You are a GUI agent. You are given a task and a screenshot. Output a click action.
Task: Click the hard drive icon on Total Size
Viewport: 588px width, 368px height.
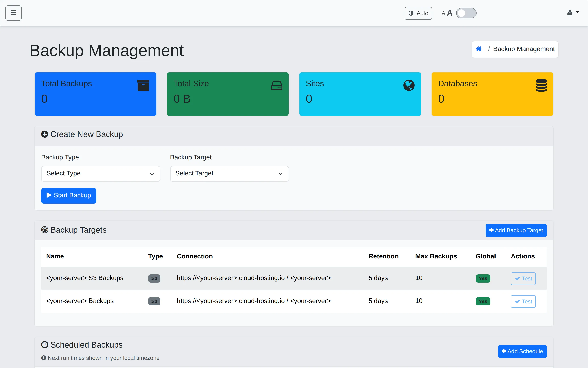(x=276, y=85)
